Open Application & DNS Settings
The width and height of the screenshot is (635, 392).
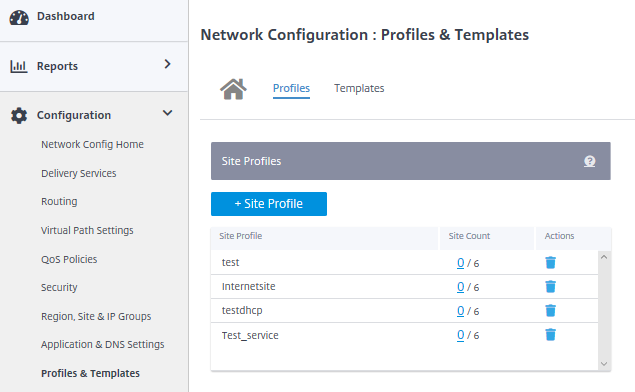tap(102, 345)
